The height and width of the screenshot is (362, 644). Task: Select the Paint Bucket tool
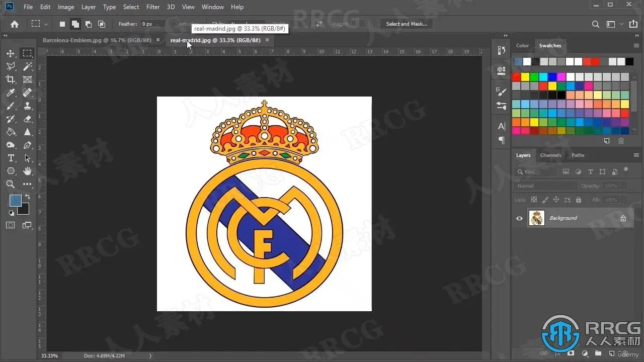click(x=11, y=132)
